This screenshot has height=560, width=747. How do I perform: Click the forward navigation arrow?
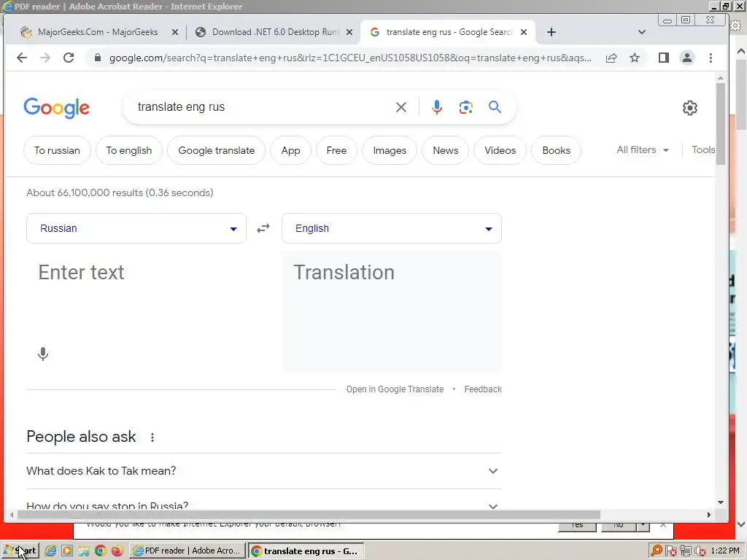pyautogui.click(x=45, y=58)
